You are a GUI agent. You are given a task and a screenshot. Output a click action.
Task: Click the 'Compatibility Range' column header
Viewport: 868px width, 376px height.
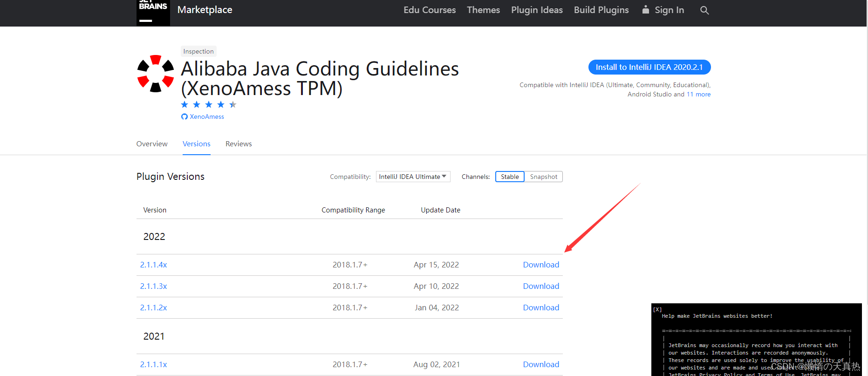[x=353, y=210]
